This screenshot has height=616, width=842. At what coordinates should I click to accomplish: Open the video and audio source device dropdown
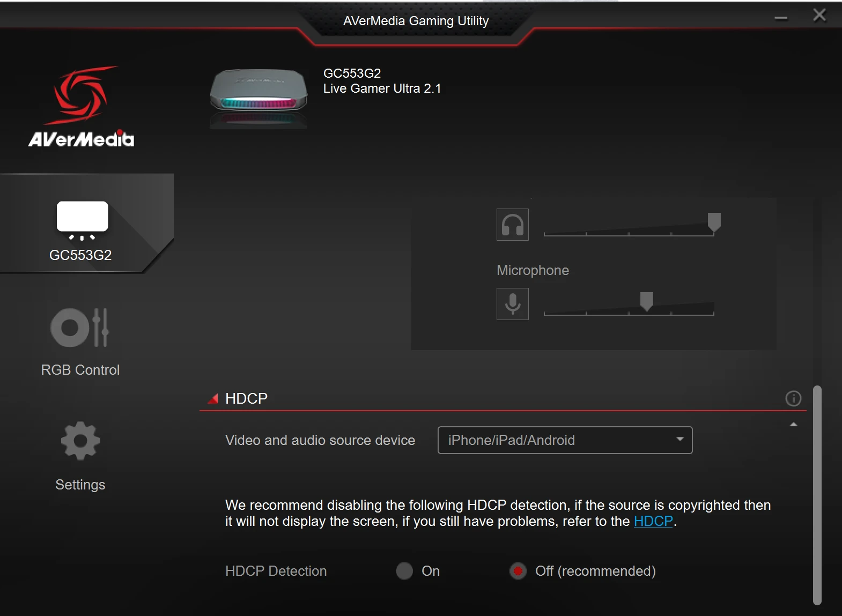pyautogui.click(x=565, y=440)
